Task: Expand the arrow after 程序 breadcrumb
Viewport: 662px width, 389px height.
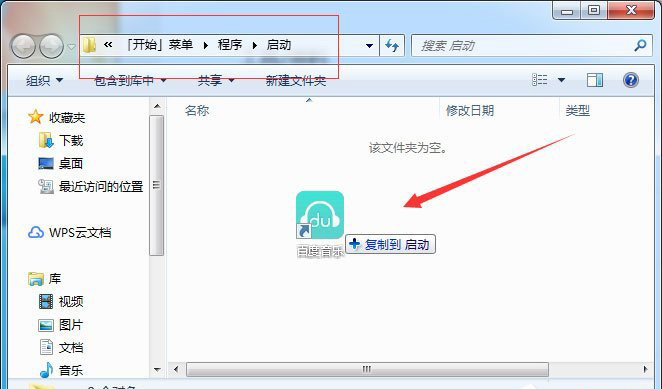Action: pyautogui.click(x=255, y=45)
